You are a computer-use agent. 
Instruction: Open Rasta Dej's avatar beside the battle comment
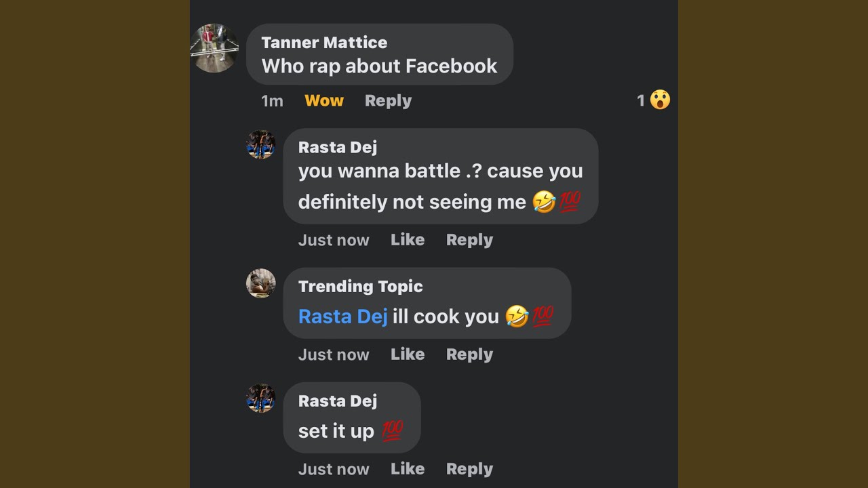260,144
